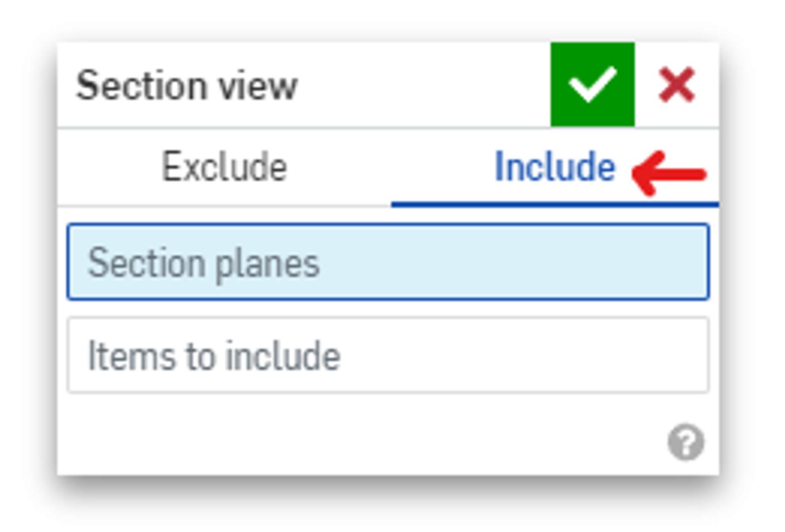785x532 pixels.
Task: Activate the highlighted Section planes box
Action: pos(388,262)
